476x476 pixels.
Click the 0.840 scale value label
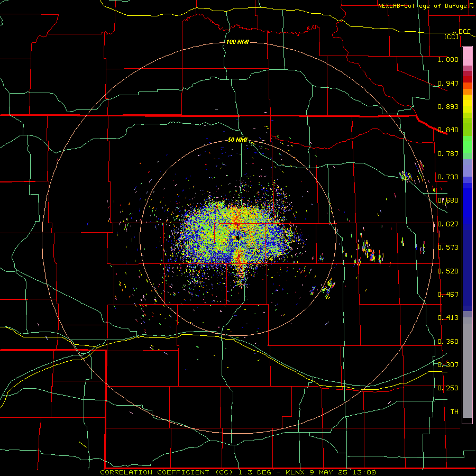point(448,130)
